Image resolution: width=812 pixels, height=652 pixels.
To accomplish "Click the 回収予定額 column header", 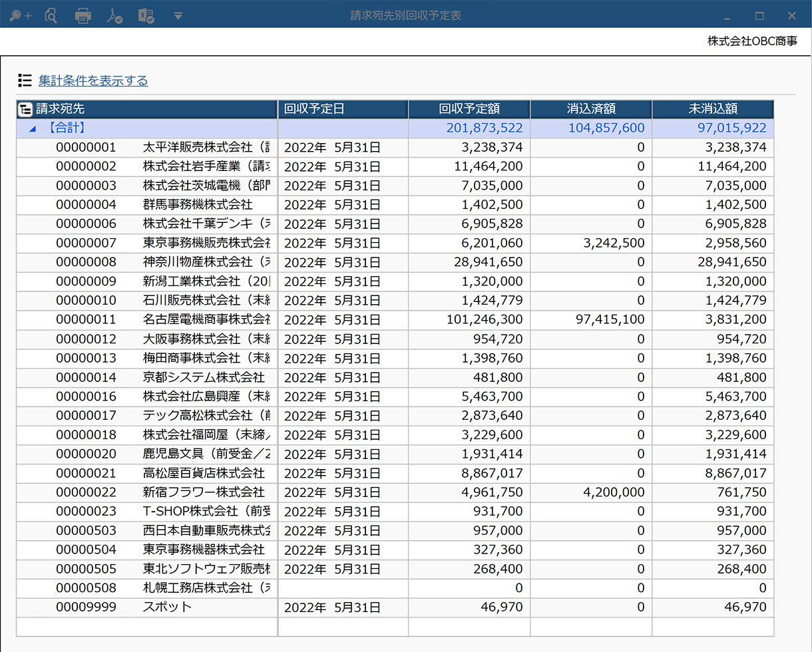I will click(x=469, y=109).
